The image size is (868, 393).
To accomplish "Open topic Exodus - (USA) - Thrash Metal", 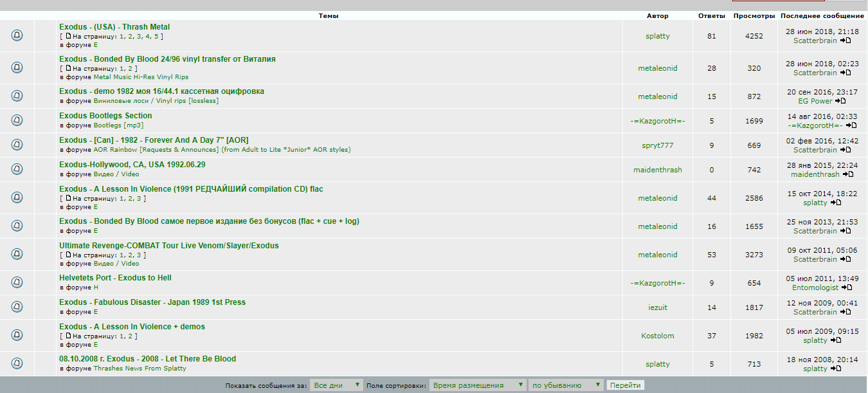I will coord(114,27).
